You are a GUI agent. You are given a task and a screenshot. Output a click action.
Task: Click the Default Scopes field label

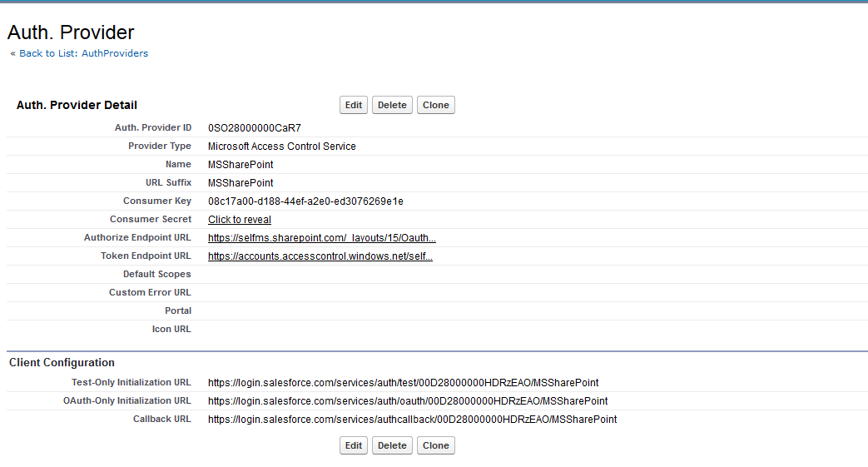pos(156,274)
